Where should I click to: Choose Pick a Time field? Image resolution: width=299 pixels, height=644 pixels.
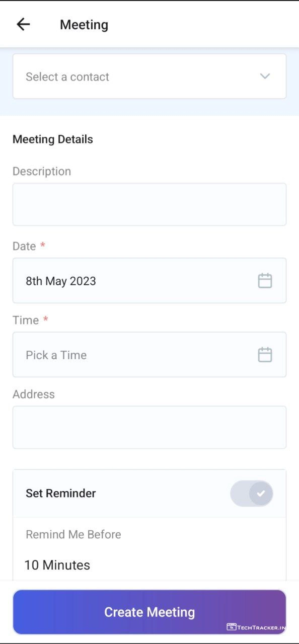coord(149,355)
